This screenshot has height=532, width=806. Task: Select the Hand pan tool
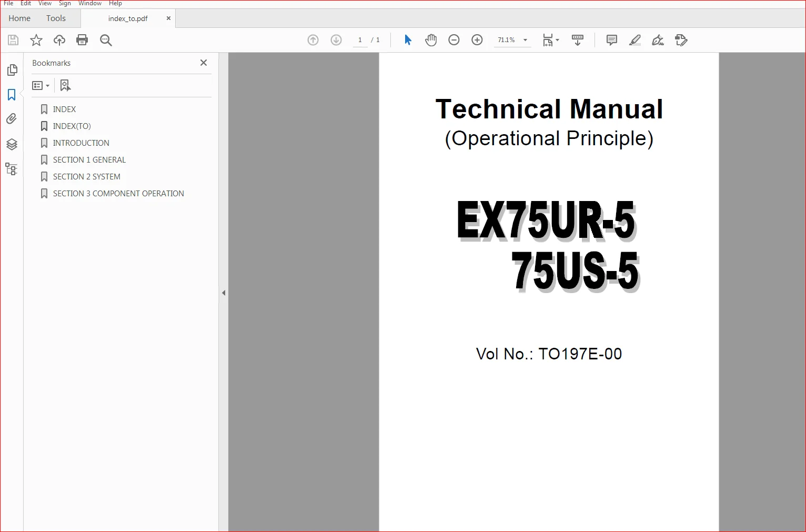coord(431,40)
